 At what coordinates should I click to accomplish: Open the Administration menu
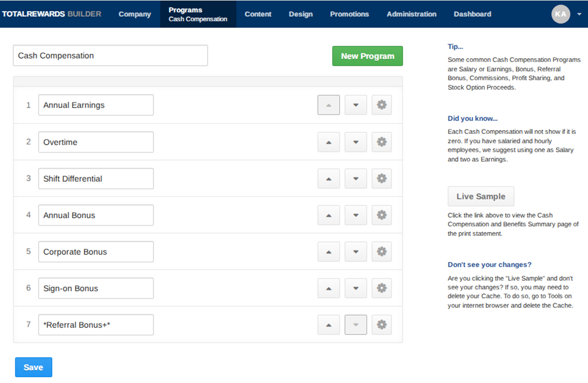pos(411,14)
